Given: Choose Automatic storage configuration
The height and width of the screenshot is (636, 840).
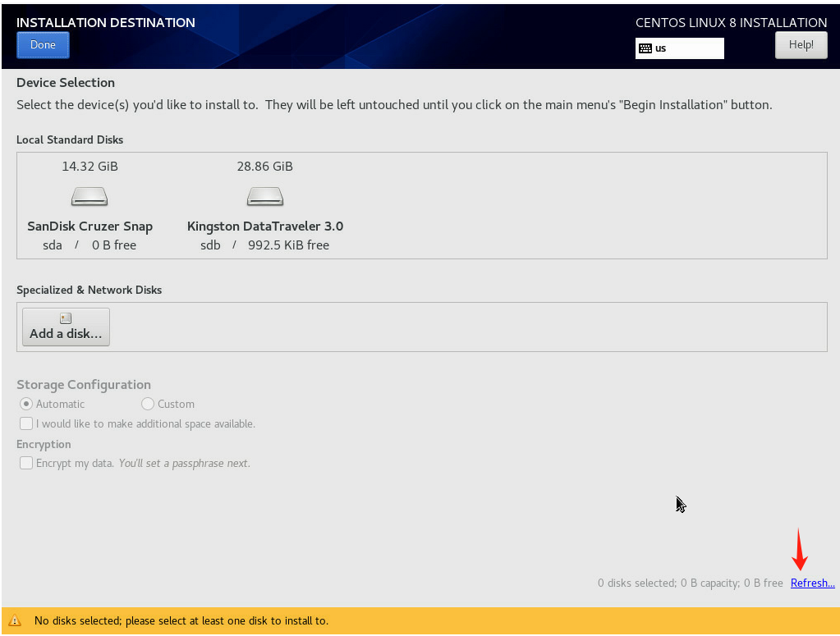Looking at the screenshot, I should click(27, 404).
